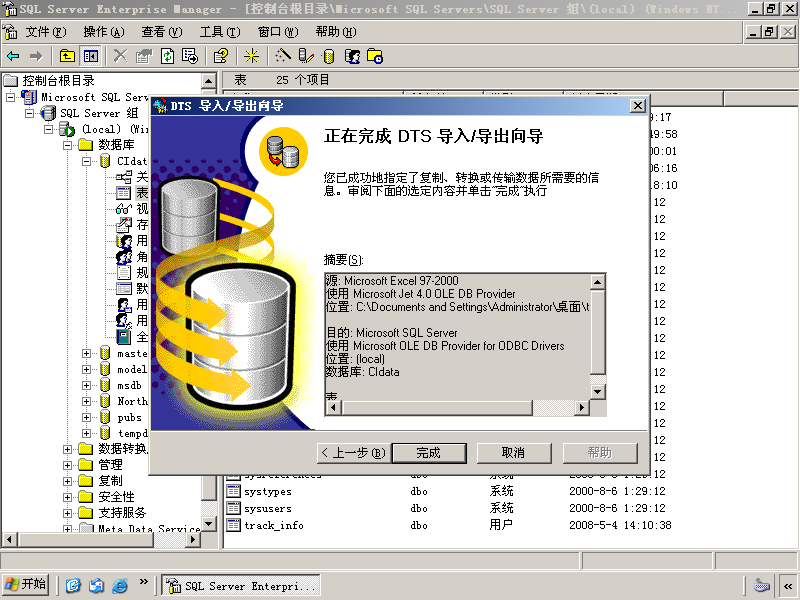Click summary box scroll right arrow

(x=581, y=407)
